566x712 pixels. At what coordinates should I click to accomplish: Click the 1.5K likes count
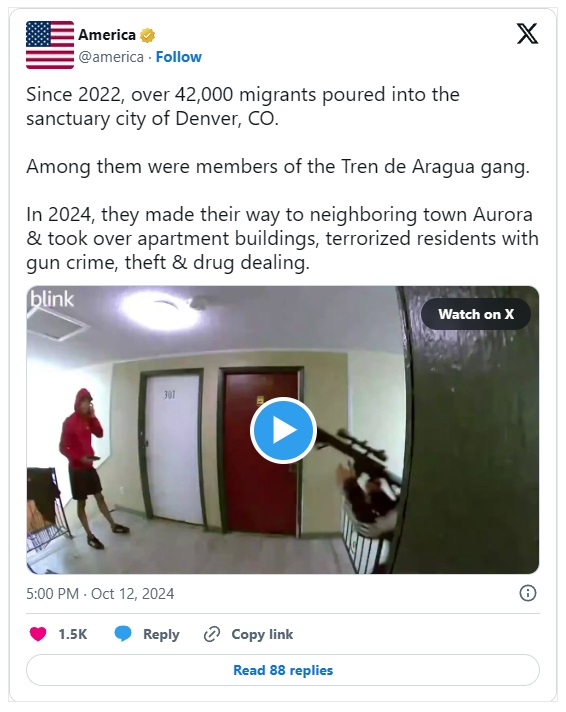click(x=73, y=634)
